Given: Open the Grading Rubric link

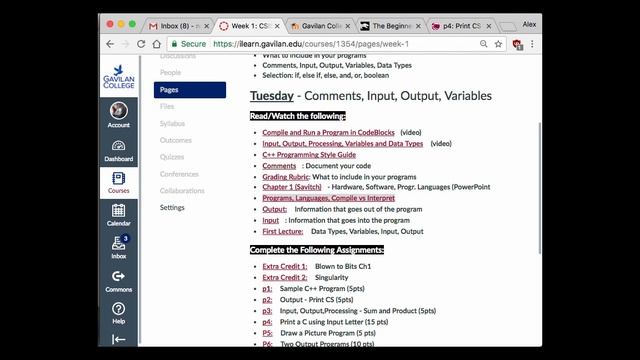Looking at the screenshot, I should tap(286, 177).
